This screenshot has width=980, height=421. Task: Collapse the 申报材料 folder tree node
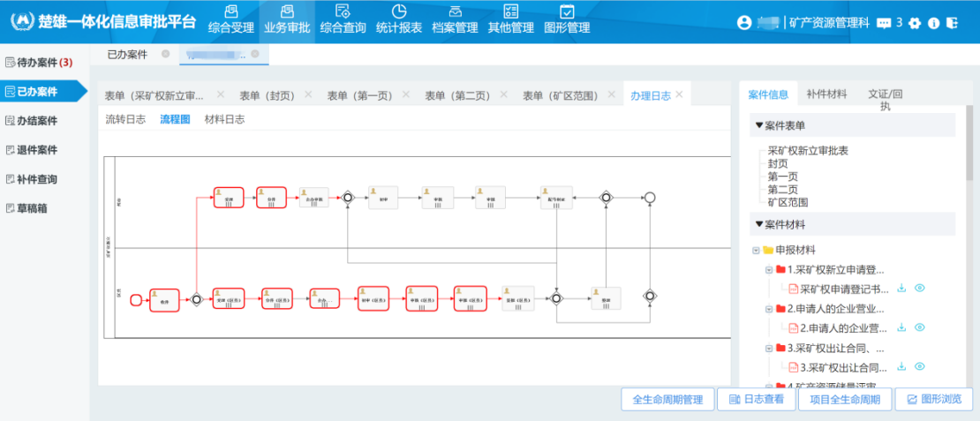click(x=756, y=251)
